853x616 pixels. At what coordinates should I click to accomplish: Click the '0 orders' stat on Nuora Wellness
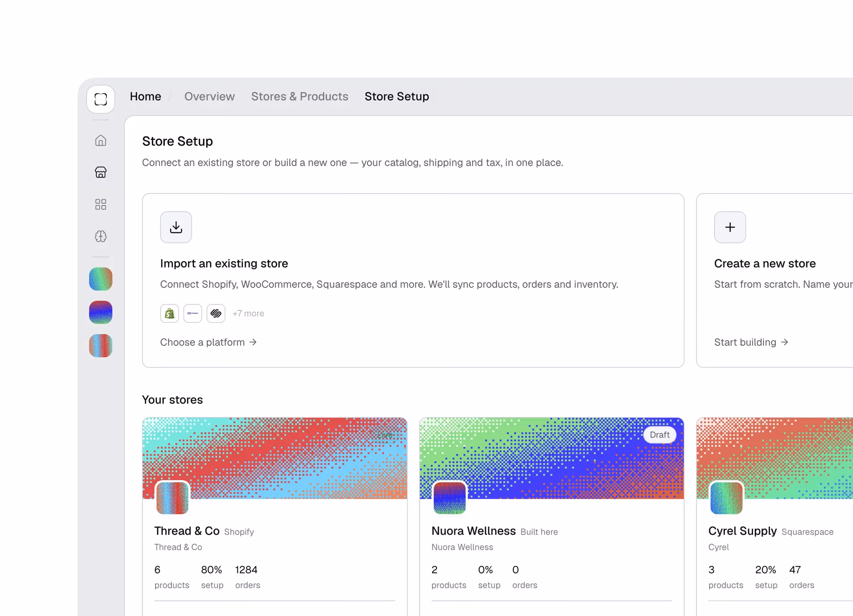click(x=525, y=577)
